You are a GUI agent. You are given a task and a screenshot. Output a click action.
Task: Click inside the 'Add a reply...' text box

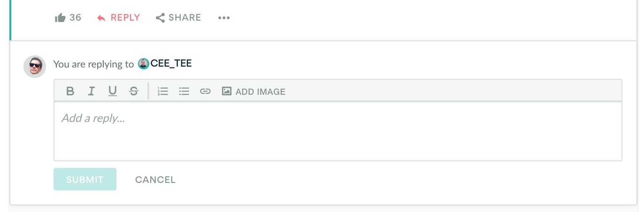point(337,131)
